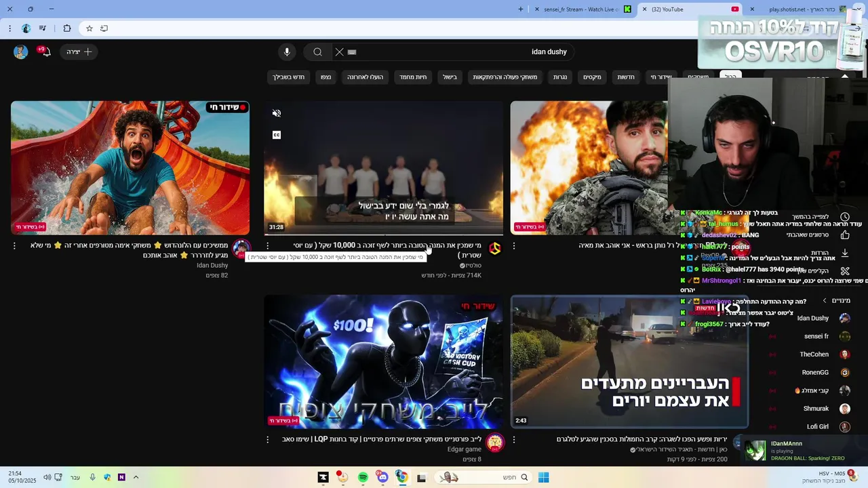The width and height of the screenshot is (868, 488).
Task: Click the search magnifier button
Action: tap(317, 52)
